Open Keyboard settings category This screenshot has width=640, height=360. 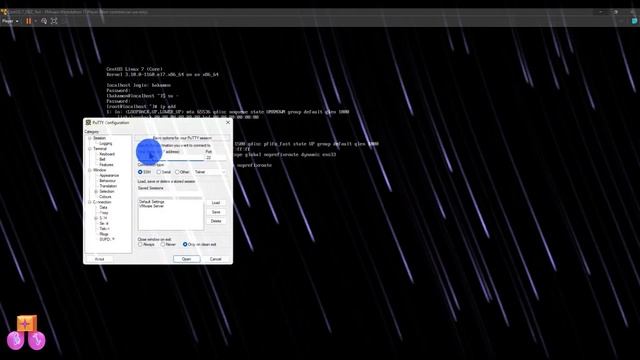coord(107,154)
